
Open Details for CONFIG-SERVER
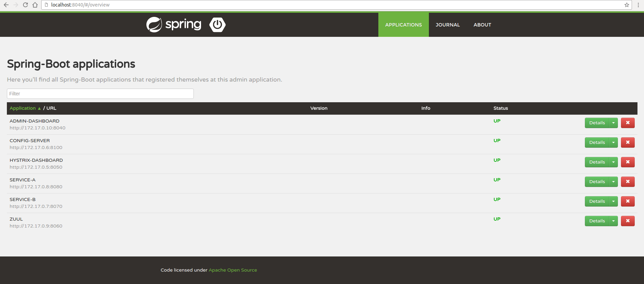coord(597,143)
